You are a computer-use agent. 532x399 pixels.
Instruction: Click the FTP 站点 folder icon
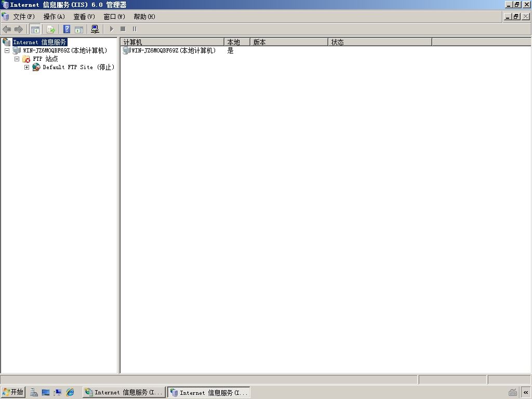[26, 59]
